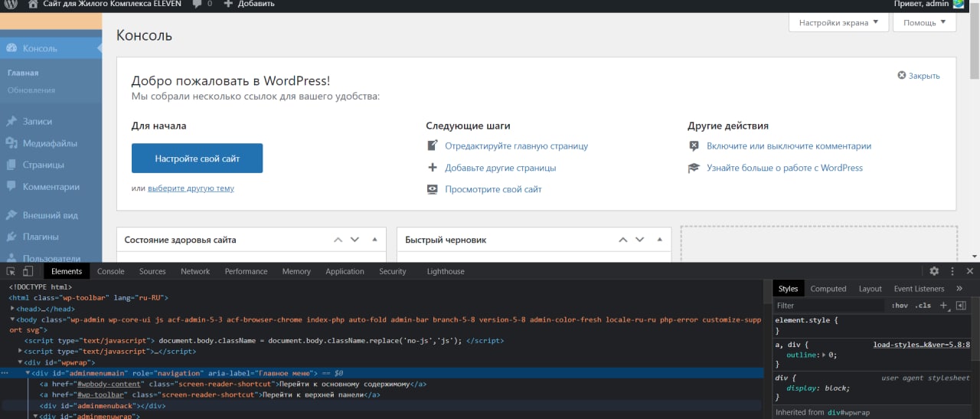Collapse the div#wpwrap node

(x=21, y=362)
